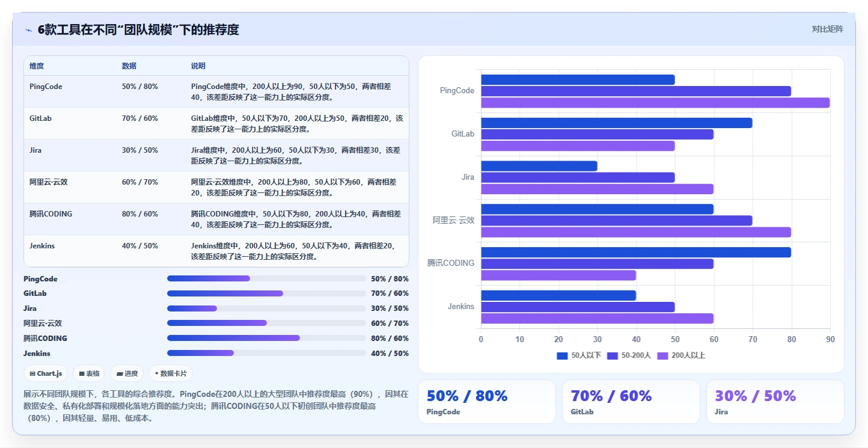Click the 腾讯CODING progress bar

click(266, 338)
